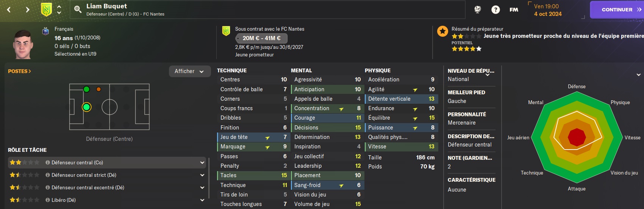Open the help question mark icon
Screen dimensions: 644x209
(496, 10)
